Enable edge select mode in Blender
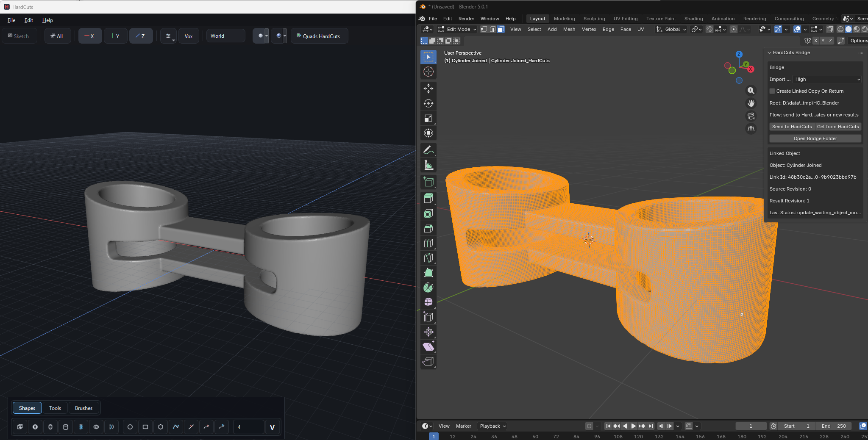 coord(492,29)
